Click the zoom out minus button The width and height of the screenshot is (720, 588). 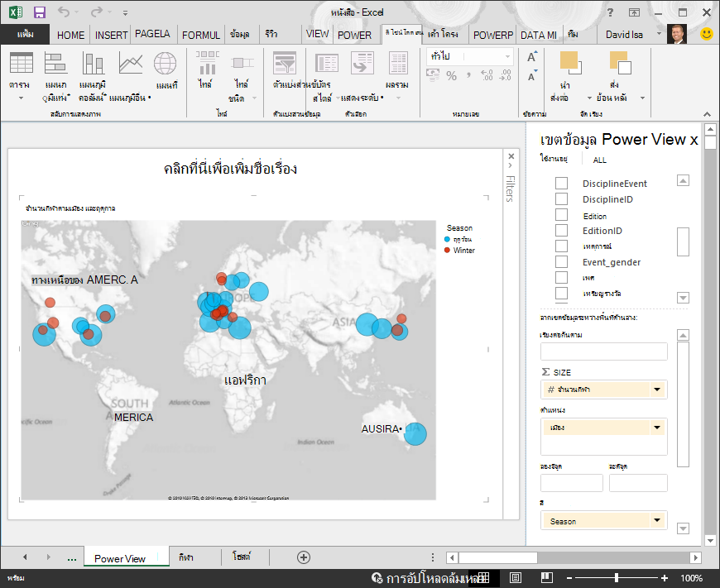(569, 578)
